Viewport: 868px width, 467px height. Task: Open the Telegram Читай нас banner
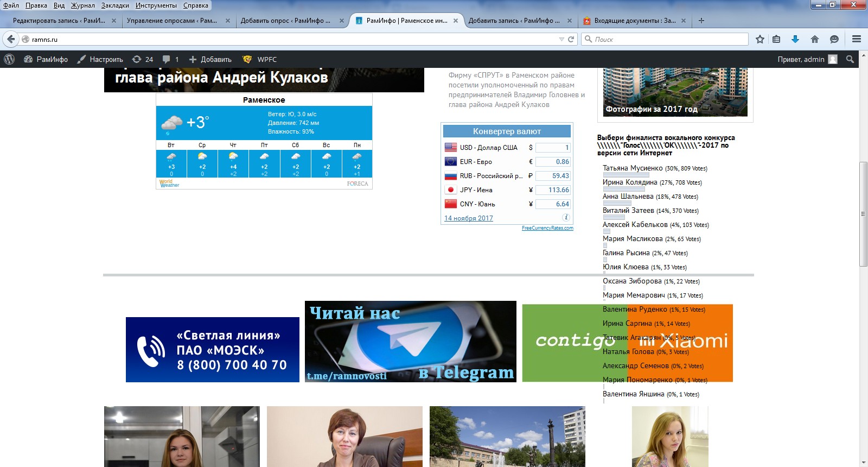(411, 342)
